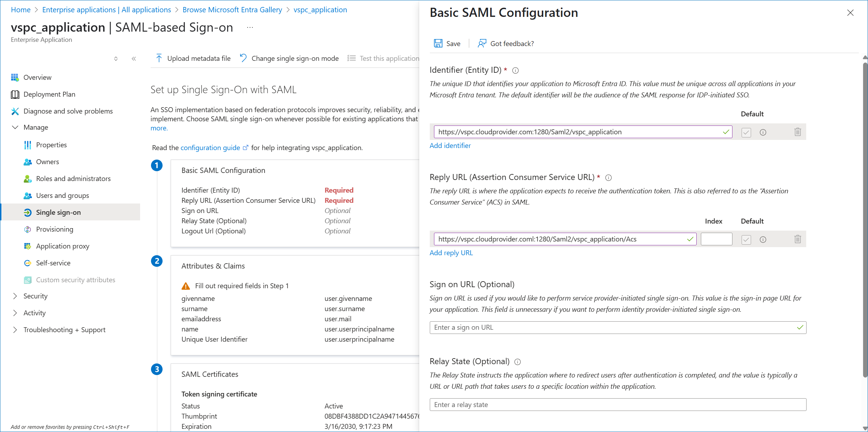Expand the Security section
Screen dimensions: 868x432
[x=15, y=296]
